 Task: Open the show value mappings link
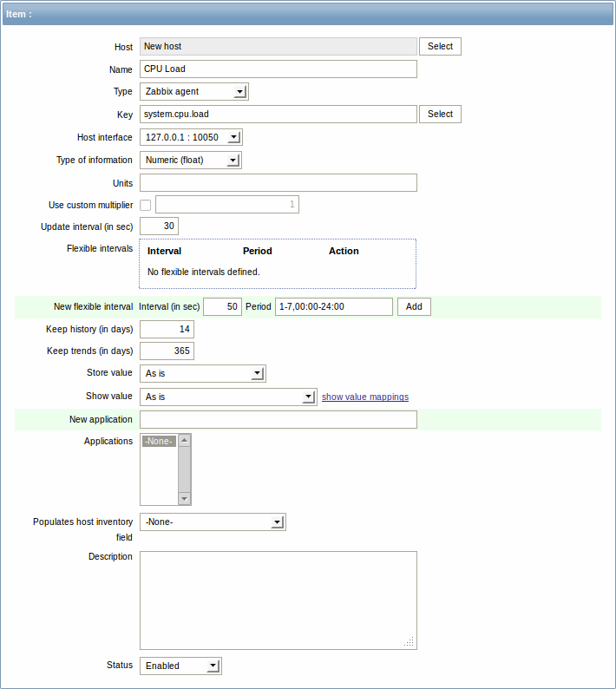364,397
